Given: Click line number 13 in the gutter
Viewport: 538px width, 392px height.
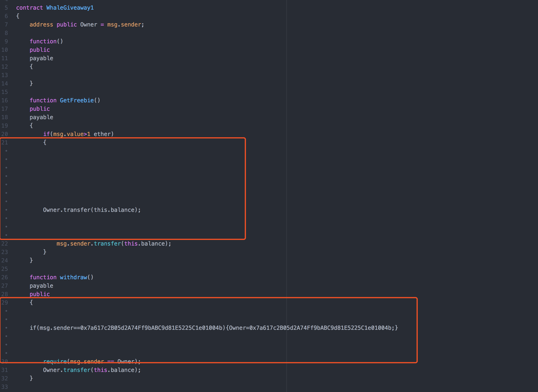Looking at the screenshot, I should pyautogui.click(x=4, y=75).
